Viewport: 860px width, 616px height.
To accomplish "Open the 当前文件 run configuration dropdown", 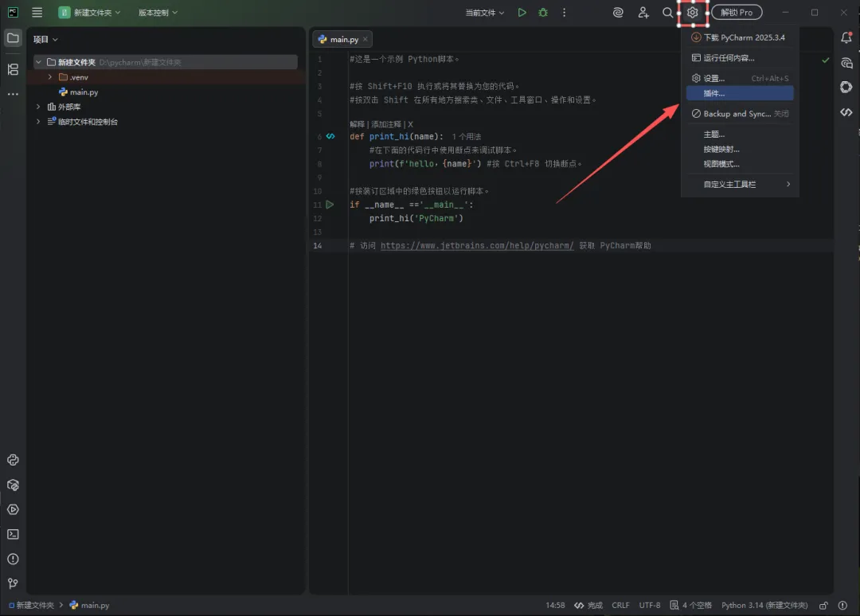I will (x=485, y=13).
